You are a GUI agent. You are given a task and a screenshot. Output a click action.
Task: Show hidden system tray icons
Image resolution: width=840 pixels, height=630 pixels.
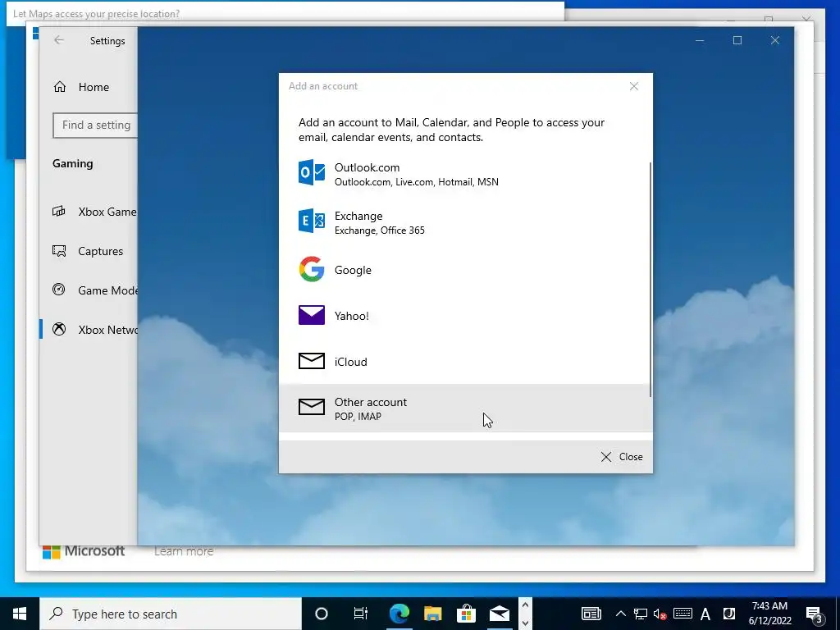tap(620, 614)
